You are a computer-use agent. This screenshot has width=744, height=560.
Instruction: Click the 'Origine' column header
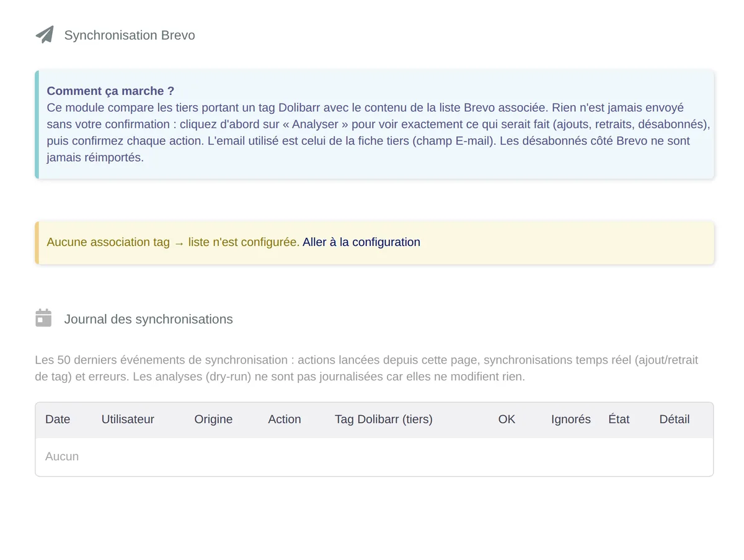pos(213,419)
